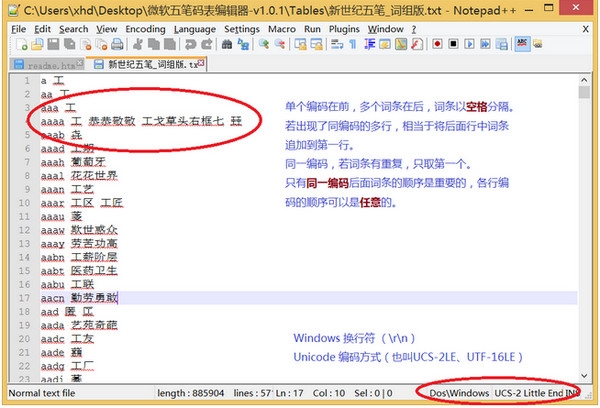
Task: Click 'Normal text file' in status bar
Action: (x=42, y=393)
